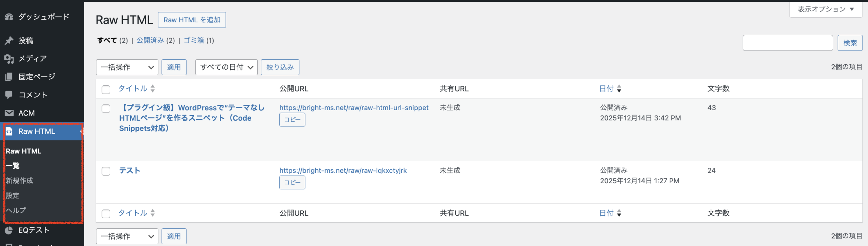Open the raw-lqkxctyjrk public URL
The image size is (868, 246).
tap(343, 170)
